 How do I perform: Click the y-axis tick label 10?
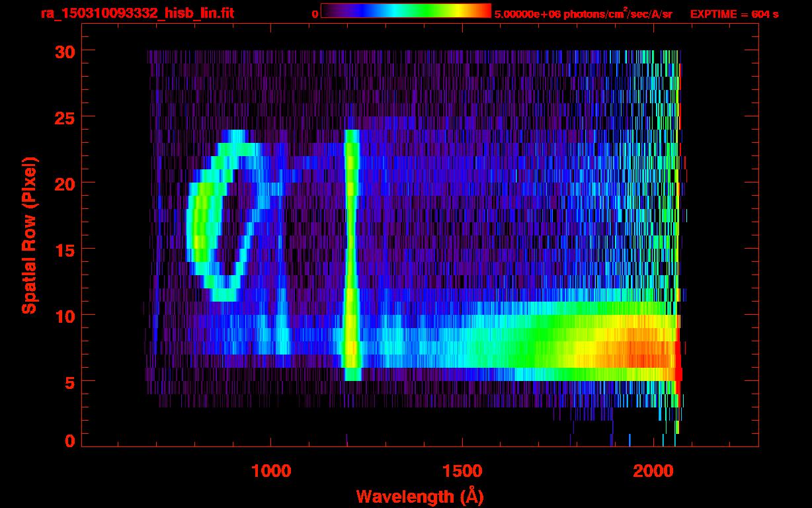coord(65,316)
